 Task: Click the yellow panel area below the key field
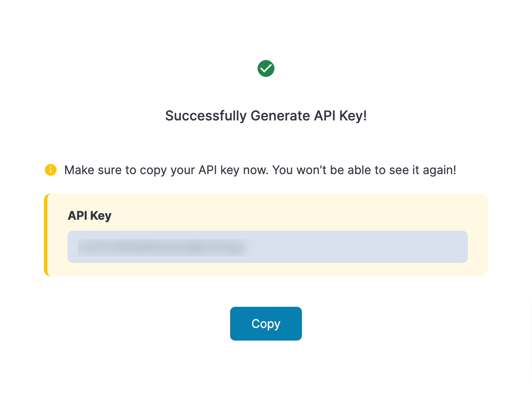[x=267, y=270]
